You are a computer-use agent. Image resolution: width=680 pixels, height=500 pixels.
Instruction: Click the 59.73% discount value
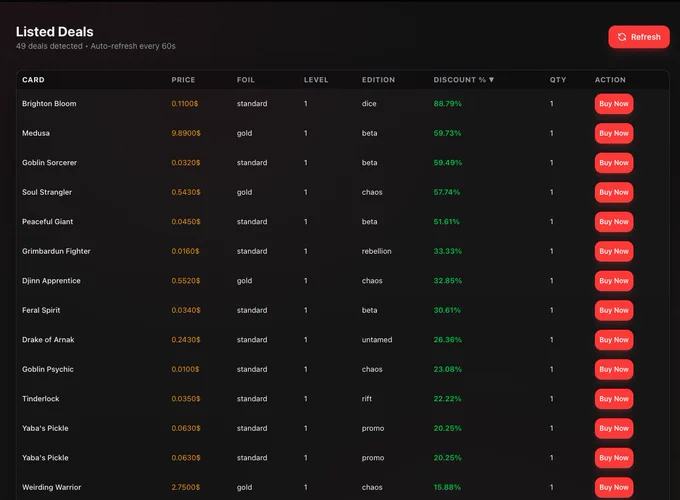coord(448,133)
